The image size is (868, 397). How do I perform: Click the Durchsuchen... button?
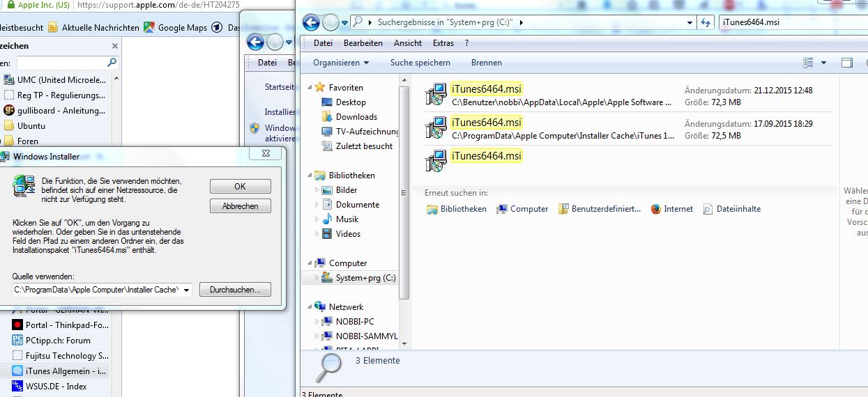tap(235, 290)
